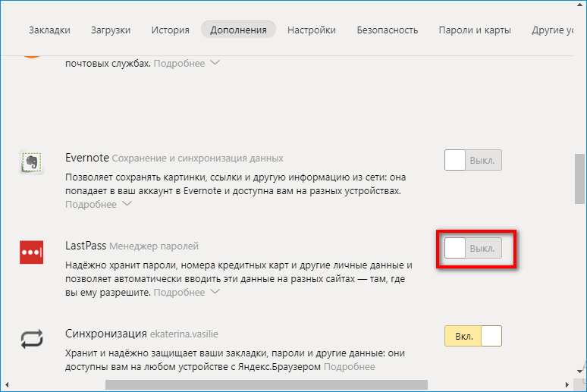Click the horizontal scrollbar left arrow
The width and height of the screenshot is (587, 392).
click(x=7, y=384)
